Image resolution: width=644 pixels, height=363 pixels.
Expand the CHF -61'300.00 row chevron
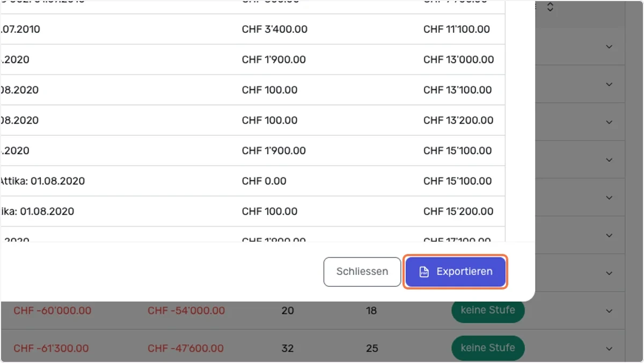click(609, 348)
